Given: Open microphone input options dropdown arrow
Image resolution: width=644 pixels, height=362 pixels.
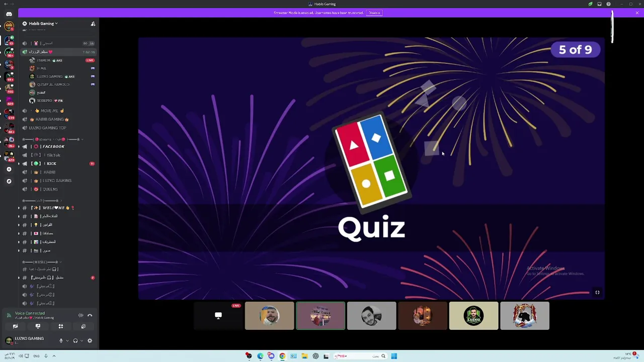Looking at the screenshot, I should tap(67, 341).
